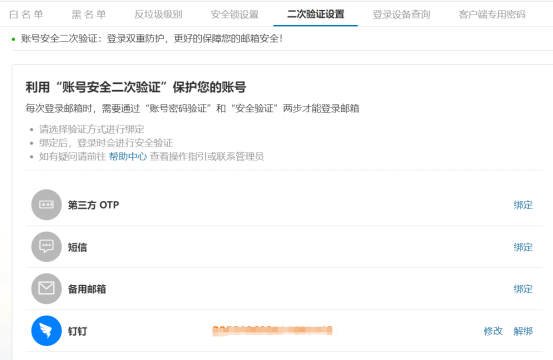
Task: Click the 第三方 OTP label text
Action: tap(93, 205)
